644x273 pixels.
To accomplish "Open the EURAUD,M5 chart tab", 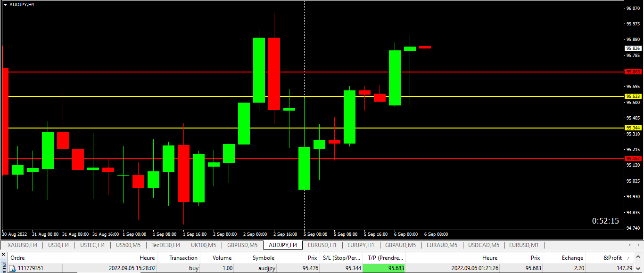I will pyautogui.click(x=442, y=245).
